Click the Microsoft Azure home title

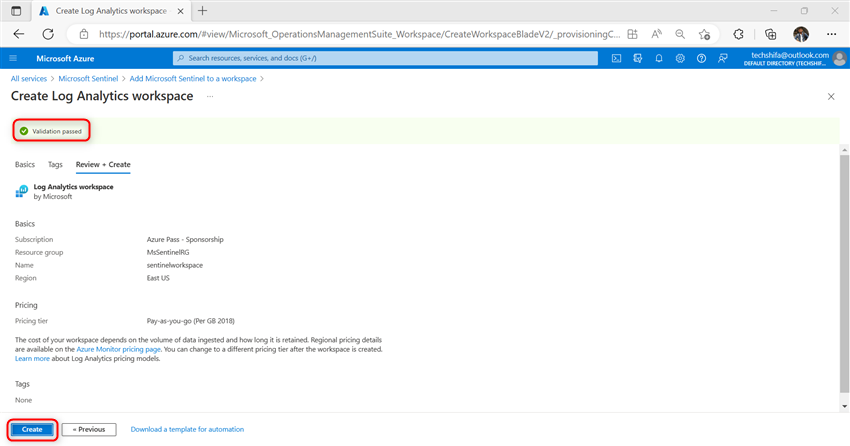pos(65,58)
